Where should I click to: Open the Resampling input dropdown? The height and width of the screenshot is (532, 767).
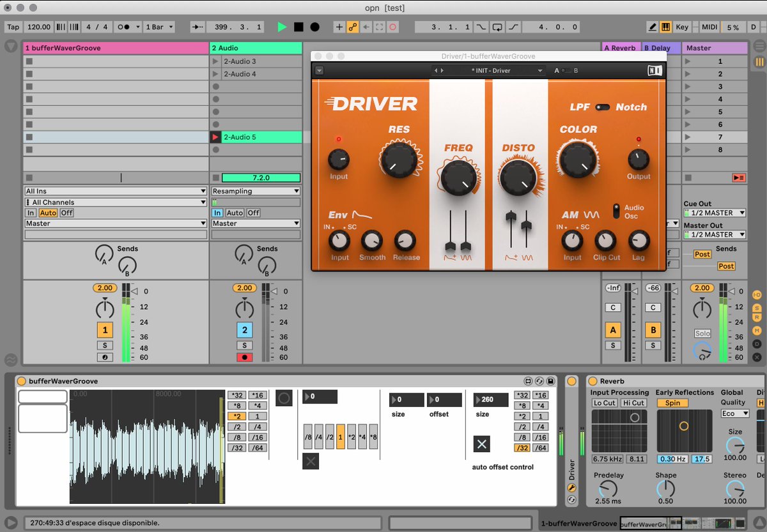coord(256,191)
